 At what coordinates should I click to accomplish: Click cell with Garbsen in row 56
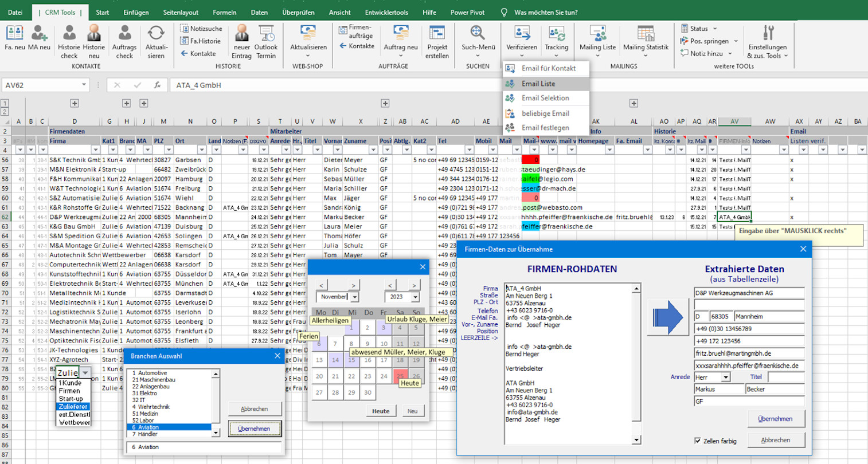190,160
